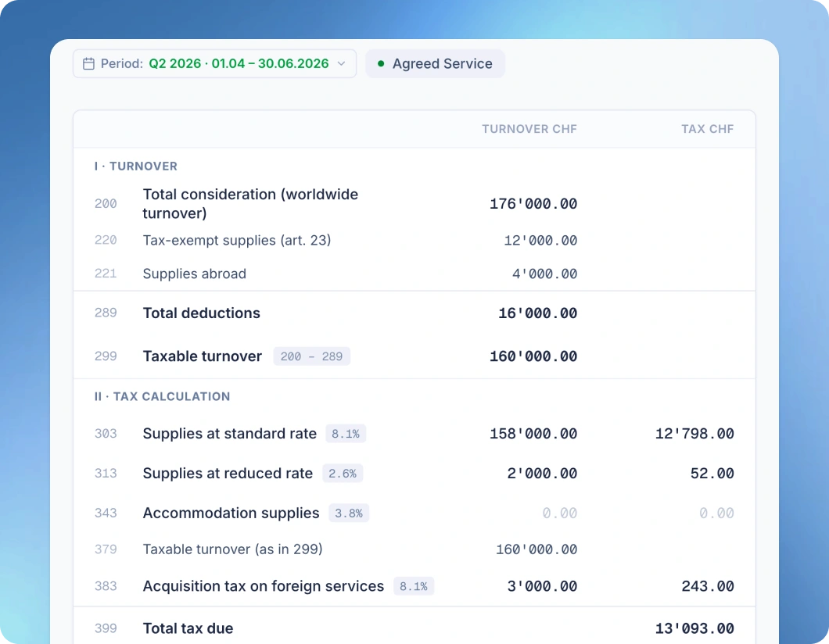The image size is (829, 644).
Task: Click the 16'000.00 total deductions value
Action: tap(538, 313)
